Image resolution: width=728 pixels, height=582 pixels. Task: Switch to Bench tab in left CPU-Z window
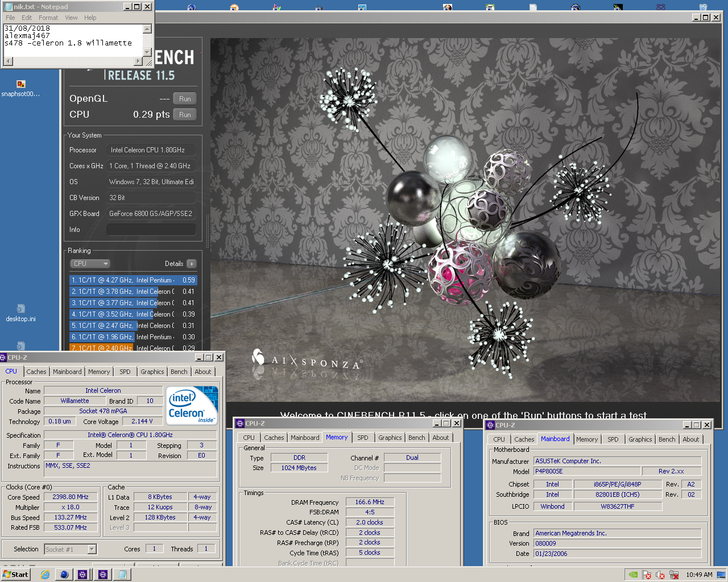point(179,372)
